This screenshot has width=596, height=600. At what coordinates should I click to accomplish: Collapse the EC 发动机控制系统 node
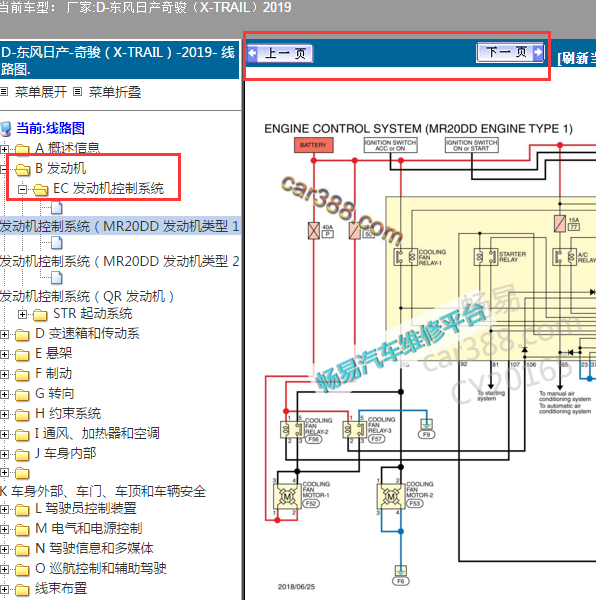(x=22, y=189)
